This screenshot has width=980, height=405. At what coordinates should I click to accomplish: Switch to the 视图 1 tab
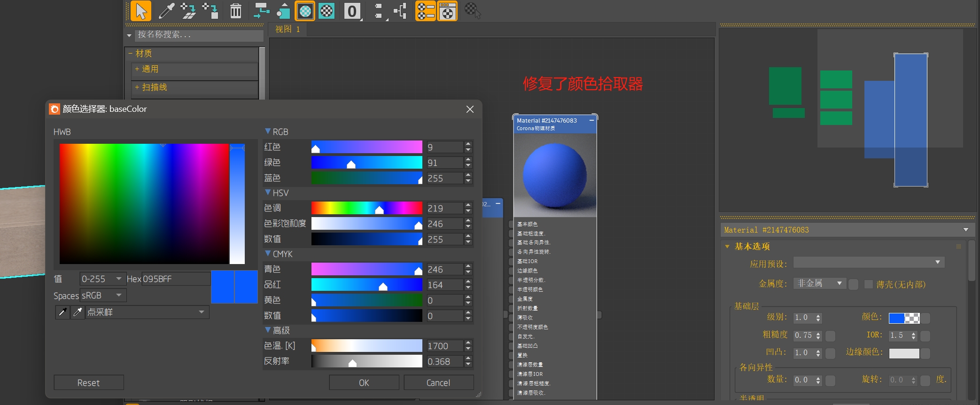[x=288, y=29]
